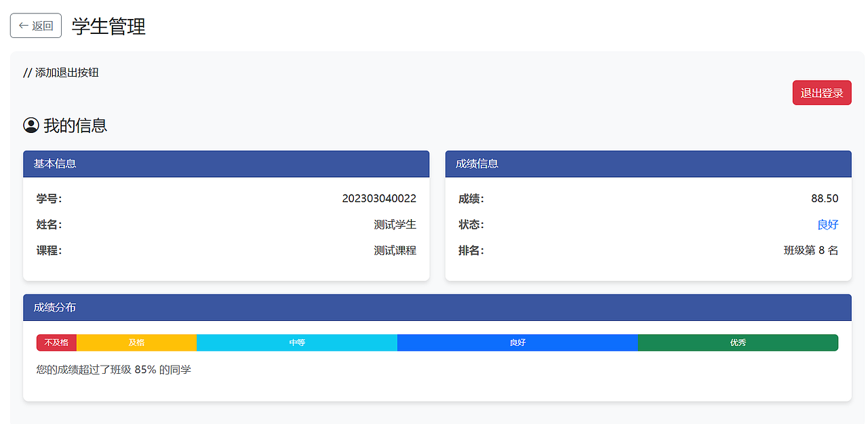Click the course name 测试课程
Image resolution: width=868 pixels, height=424 pixels.
395,250
